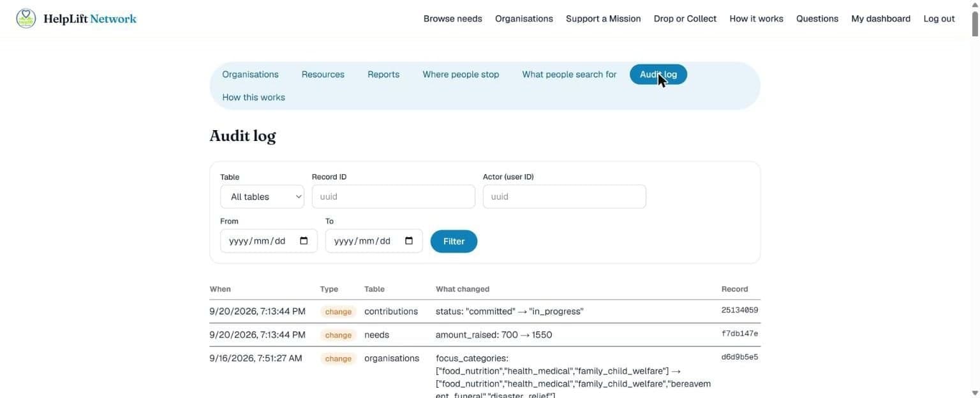Click amount_raised: 700 → 1550 entry
This screenshot has height=398, width=980.
coord(494,335)
